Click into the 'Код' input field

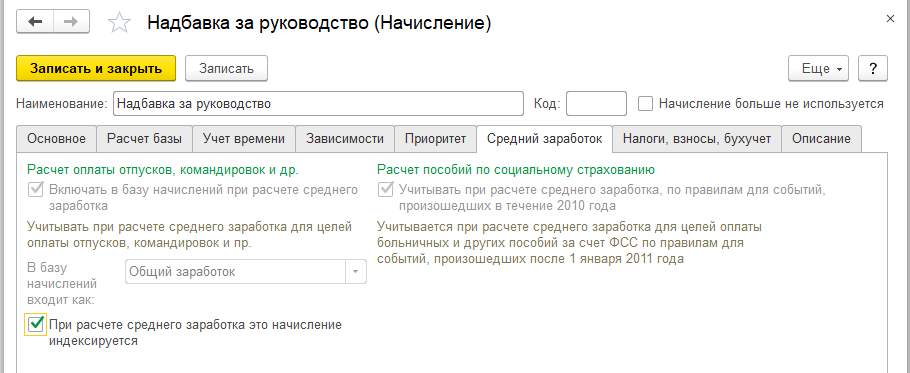(597, 104)
